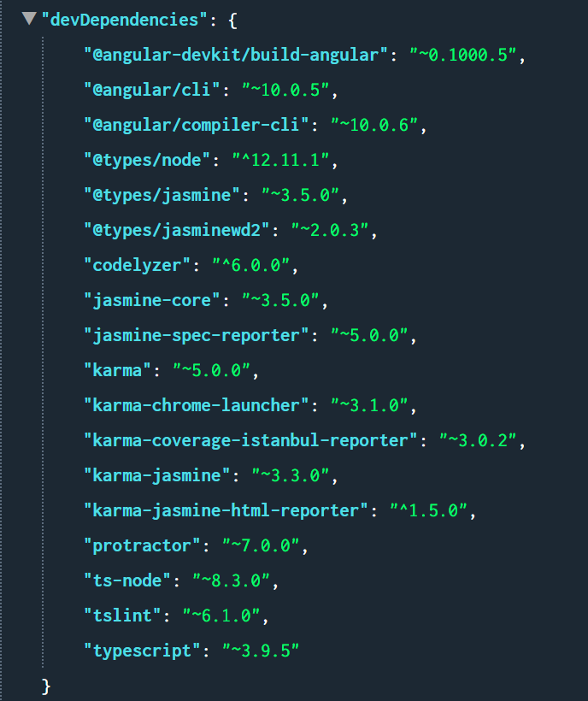Click the "~2.0.3" jasminewd2 version value
Image resolution: width=588 pixels, height=701 pixels.
[x=333, y=230]
